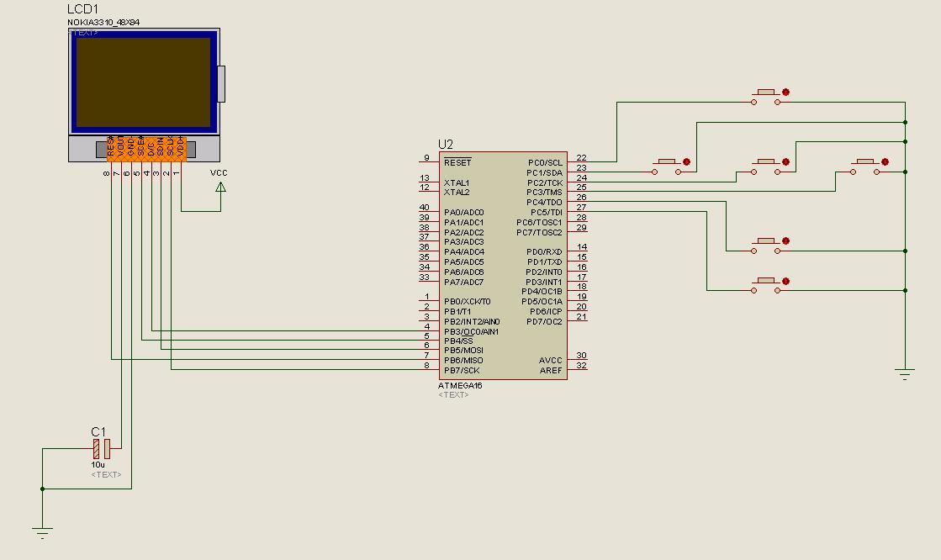Click the XTAL2 pin label
This screenshot has width=941, height=560.
click(x=457, y=192)
